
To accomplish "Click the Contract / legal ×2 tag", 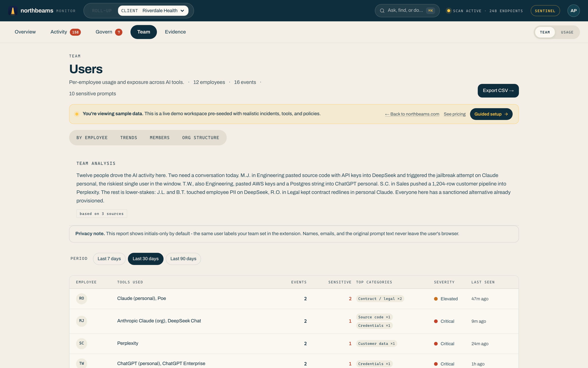I will 380,299.
